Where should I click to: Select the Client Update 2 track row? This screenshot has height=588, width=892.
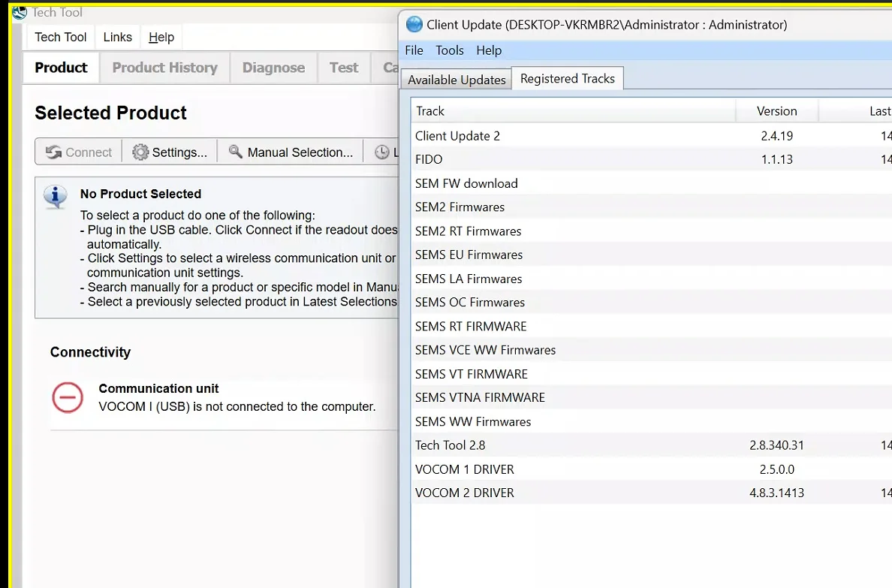click(652, 136)
